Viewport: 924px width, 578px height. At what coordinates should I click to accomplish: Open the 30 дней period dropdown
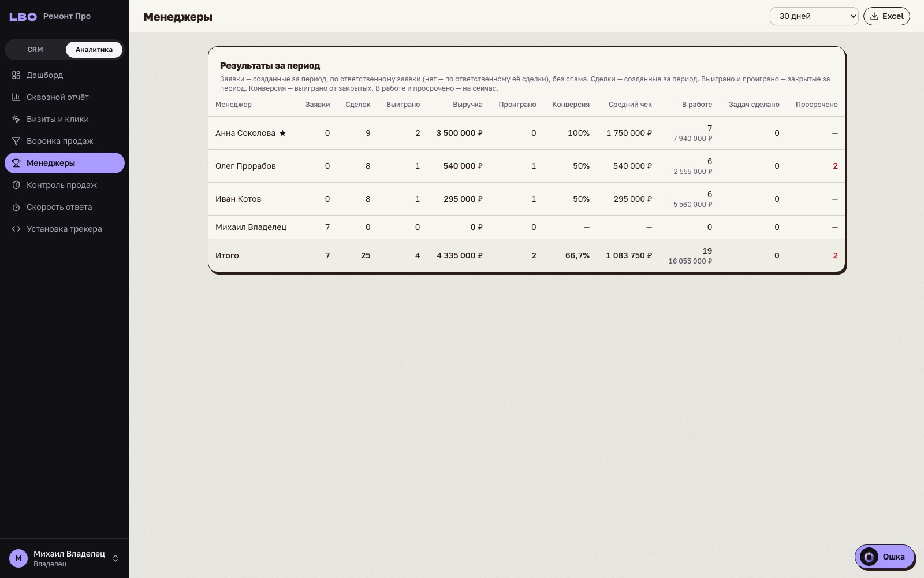[x=814, y=16]
